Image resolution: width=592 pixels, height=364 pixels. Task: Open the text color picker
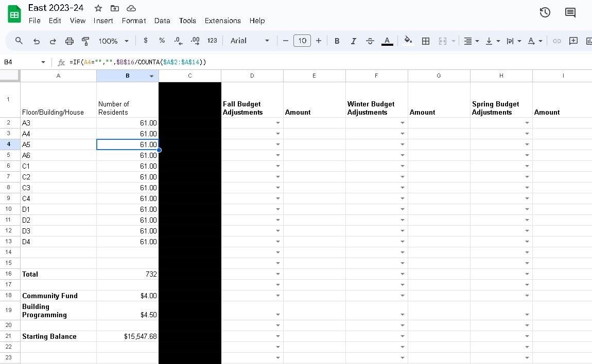point(387,41)
